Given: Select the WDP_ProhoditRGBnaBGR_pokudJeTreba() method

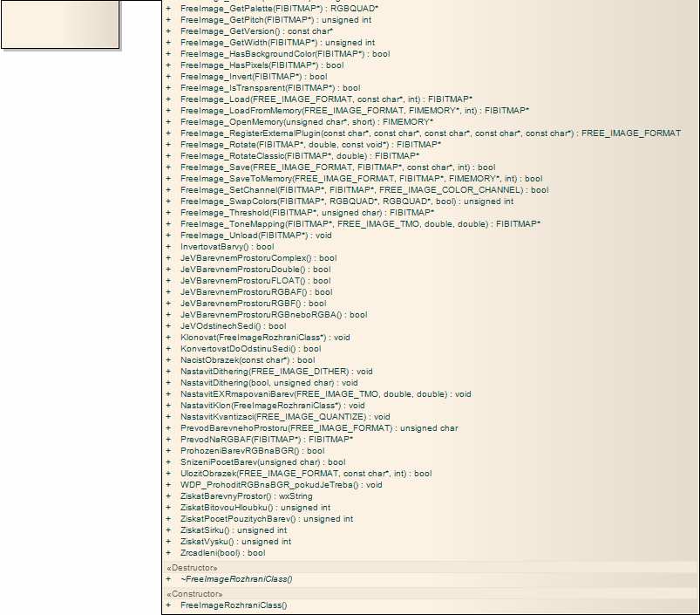Looking at the screenshot, I should 282,485.
